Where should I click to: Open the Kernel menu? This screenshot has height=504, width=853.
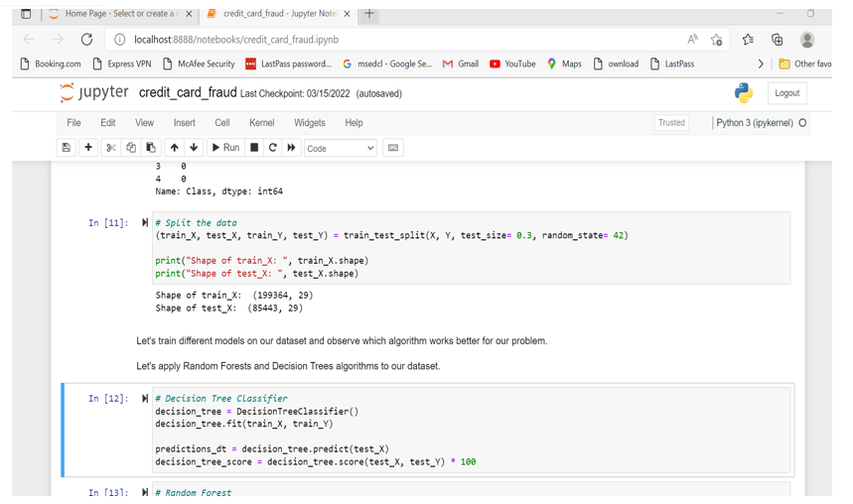[261, 123]
